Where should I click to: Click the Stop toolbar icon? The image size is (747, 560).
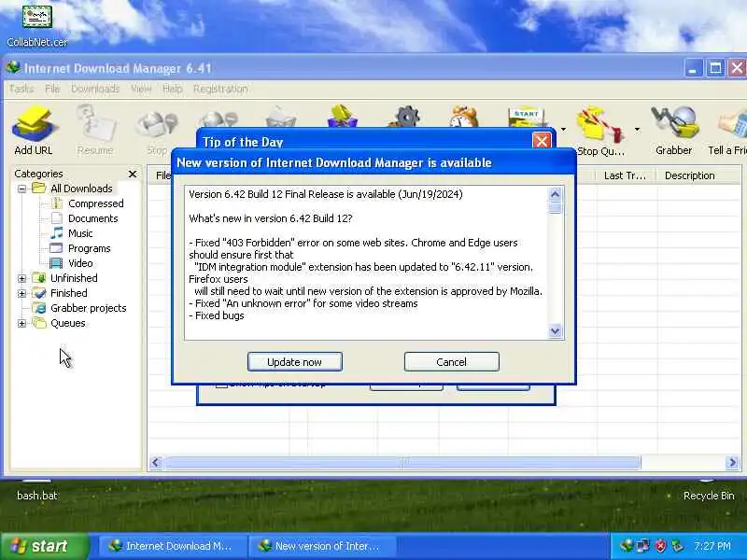point(158,130)
